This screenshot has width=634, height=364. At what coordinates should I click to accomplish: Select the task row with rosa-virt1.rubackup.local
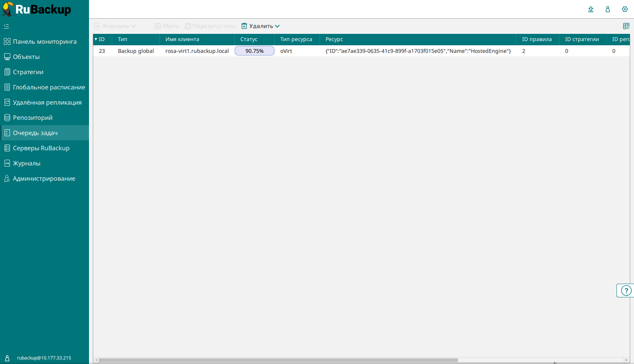(x=197, y=51)
